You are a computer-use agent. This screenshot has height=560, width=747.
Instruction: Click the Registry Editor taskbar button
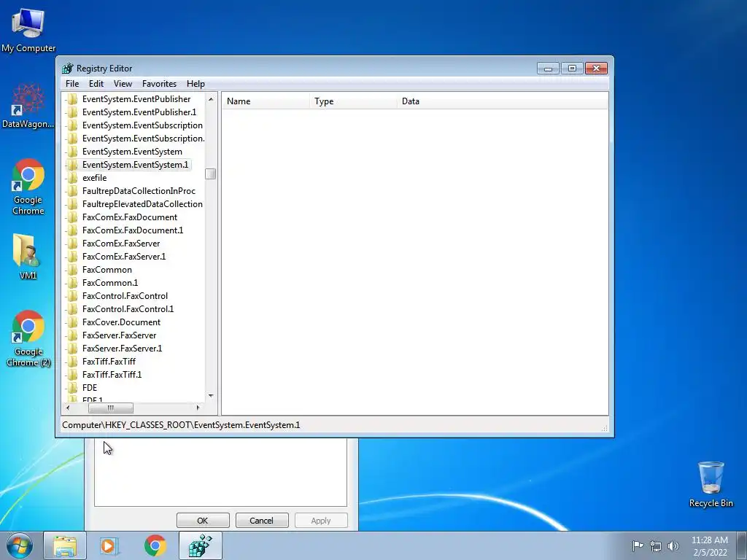(201, 545)
